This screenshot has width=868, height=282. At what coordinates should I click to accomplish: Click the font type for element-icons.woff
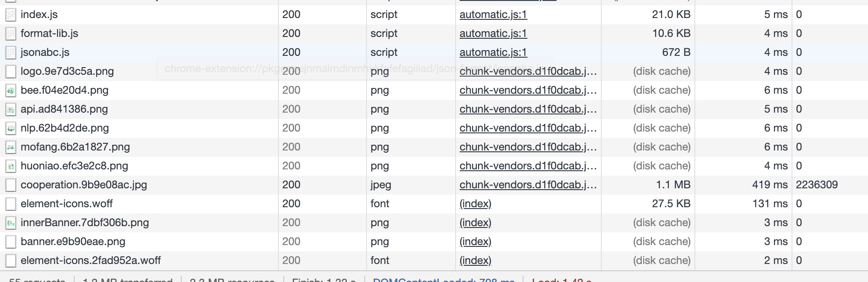(x=380, y=204)
